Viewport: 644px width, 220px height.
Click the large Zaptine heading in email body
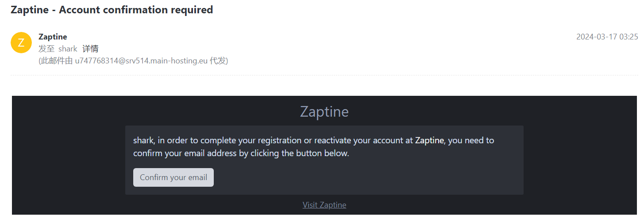(324, 111)
